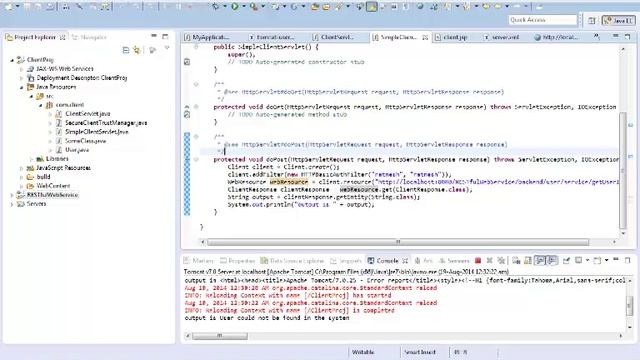Show the hidden editor tabs list
Viewport: 640px width, 360px height.
tap(597, 37)
